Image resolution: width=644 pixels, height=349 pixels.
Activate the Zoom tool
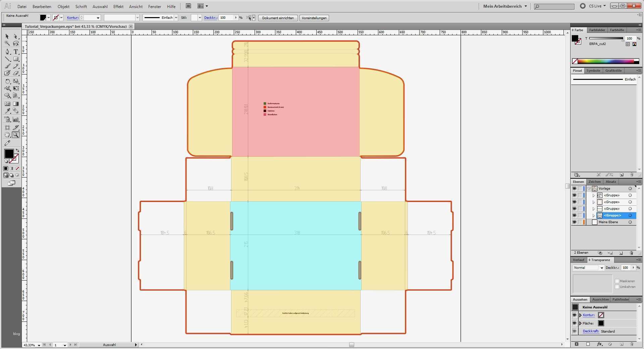pyautogui.click(x=15, y=135)
